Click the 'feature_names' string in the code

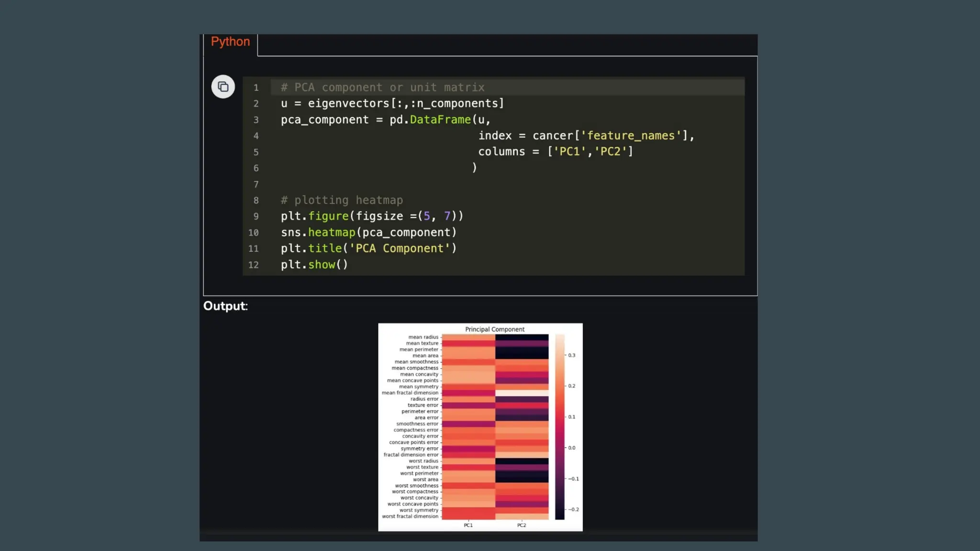pos(630,136)
